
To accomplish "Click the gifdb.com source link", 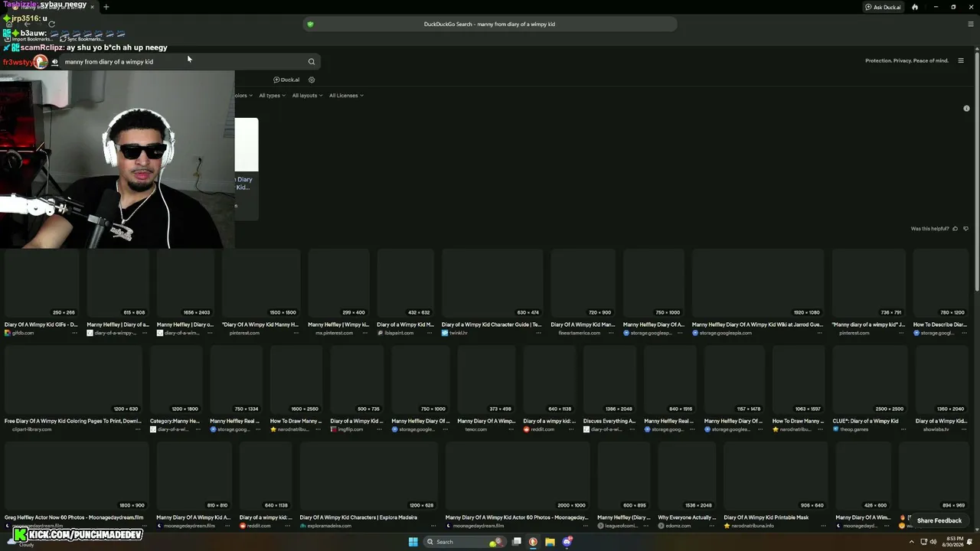I will click(23, 333).
